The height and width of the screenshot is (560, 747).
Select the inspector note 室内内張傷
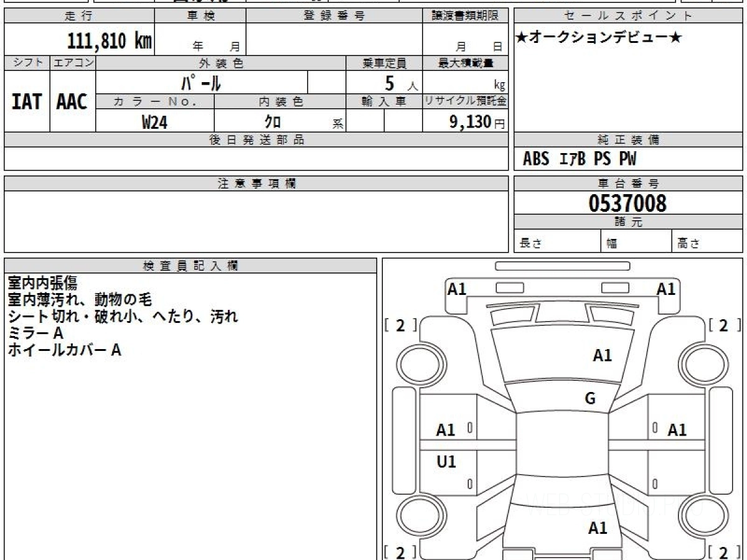pos(42,282)
